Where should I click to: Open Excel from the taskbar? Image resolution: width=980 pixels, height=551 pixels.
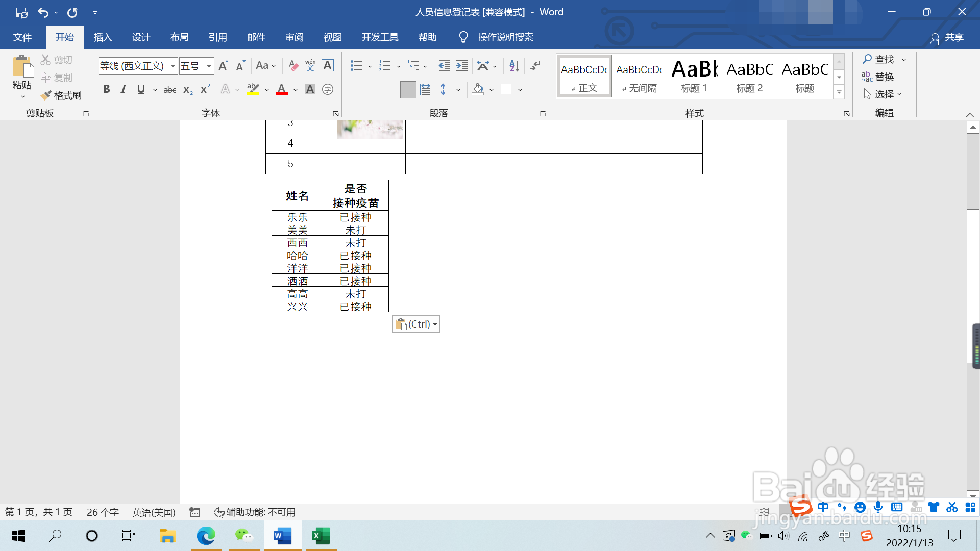(x=321, y=536)
